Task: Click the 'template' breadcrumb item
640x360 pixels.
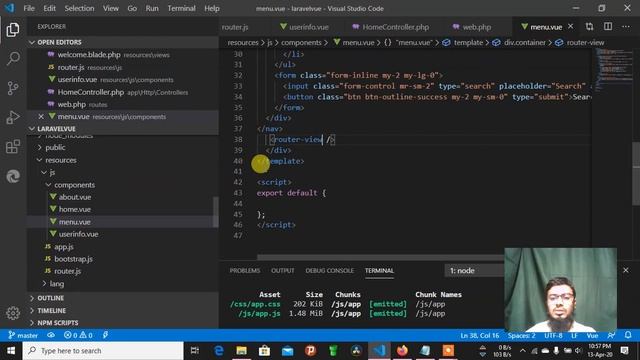Action: pyautogui.click(x=468, y=42)
